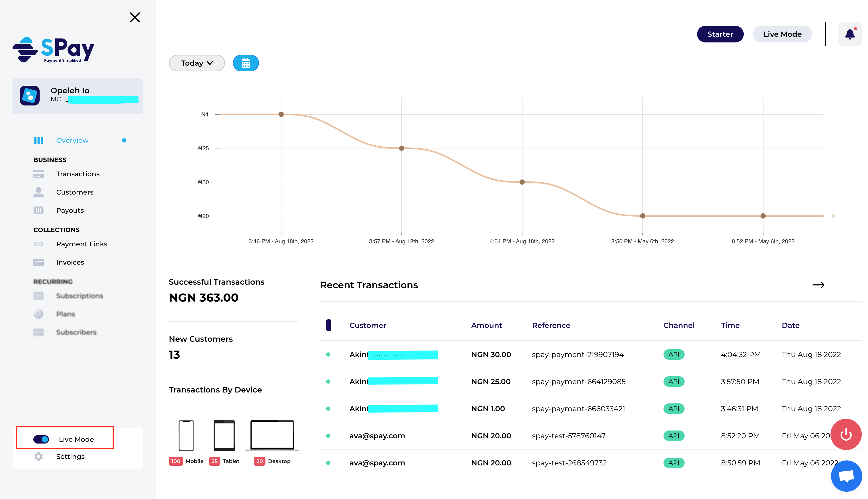The image size is (868, 499).
Task: Click the Reference column header
Action: [551, 325]
